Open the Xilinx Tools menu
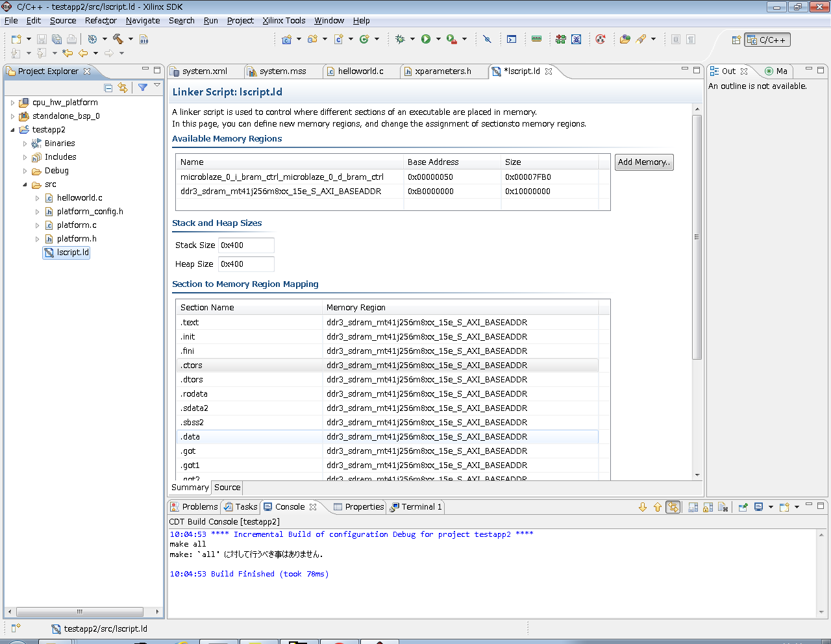This screenshot has width=831, height=644. [x=284, y=20]
